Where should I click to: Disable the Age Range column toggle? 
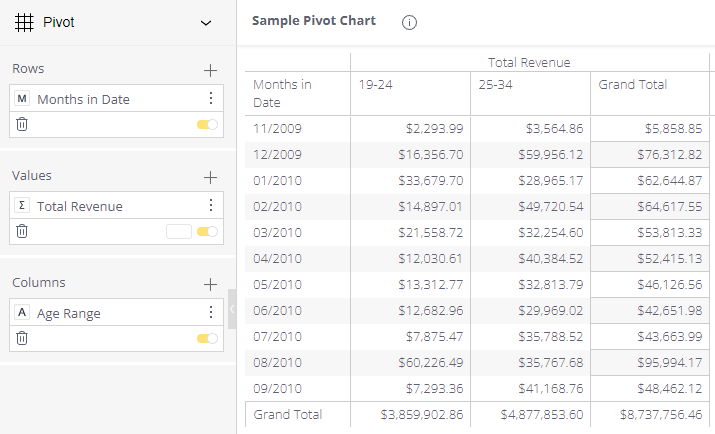pyautogui.click(x=207, y=338)
